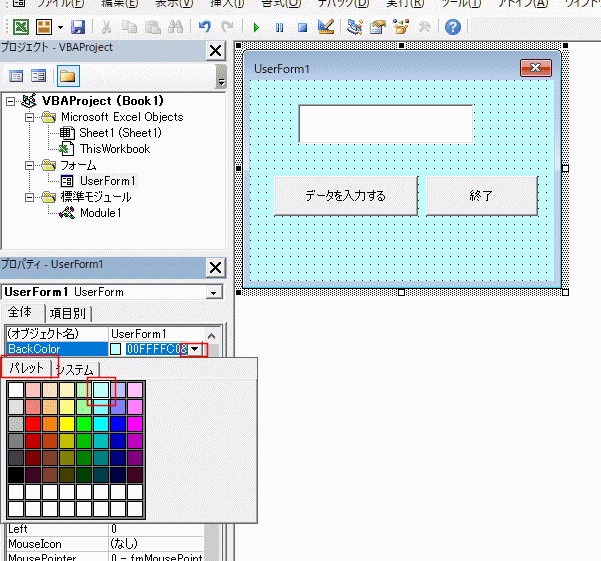This screenshot has width=601, height=561.
Task: Pick the pale cyan palette swatch
Action: click(x=101, y=390)
